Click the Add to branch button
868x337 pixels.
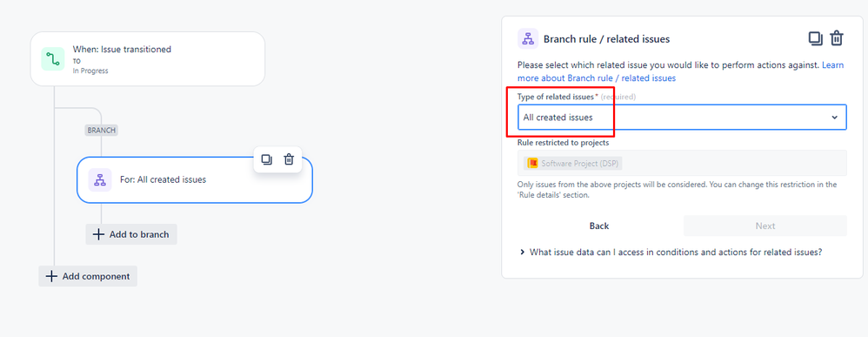(x=131, y=234)
